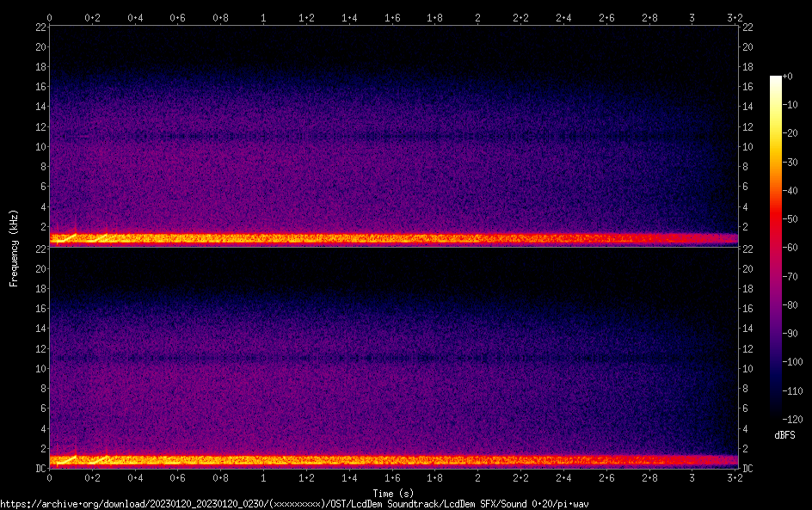This screenshot has height=510, width=812.
Task: Click the 'dBFS' label under the color scale
Action: pyautogui.click(x=784, y=436)
